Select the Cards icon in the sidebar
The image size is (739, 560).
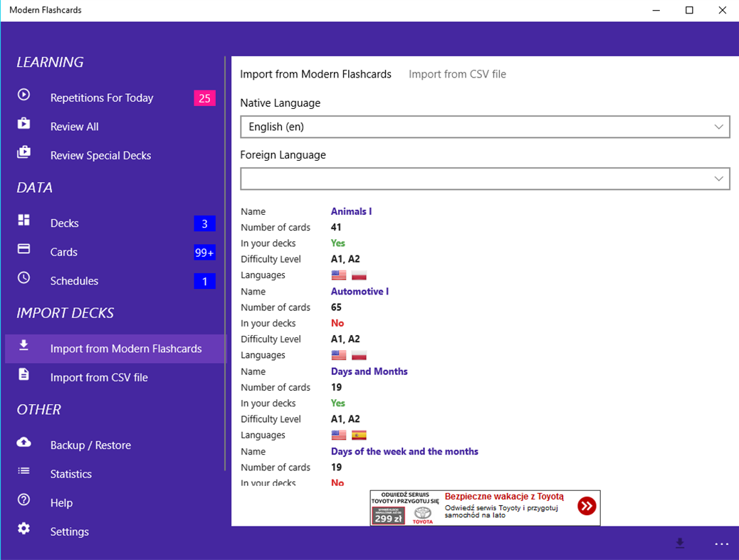point(22,252)
